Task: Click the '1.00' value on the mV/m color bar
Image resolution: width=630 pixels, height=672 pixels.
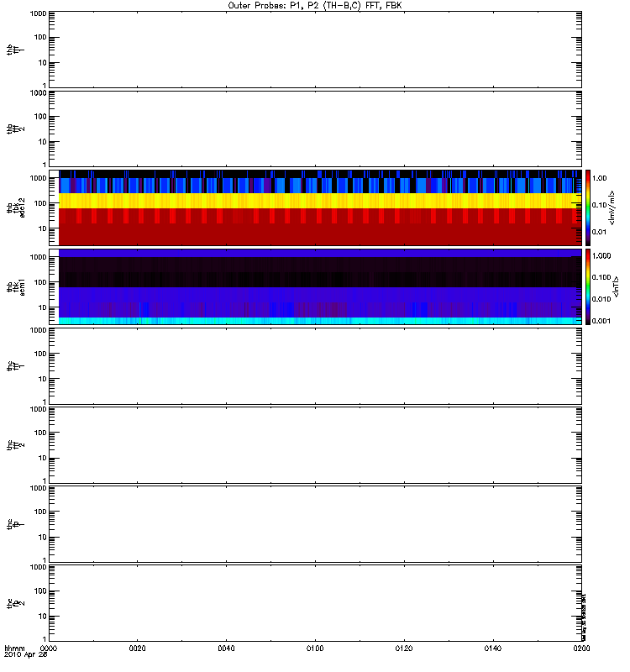Action: (600, 178)
